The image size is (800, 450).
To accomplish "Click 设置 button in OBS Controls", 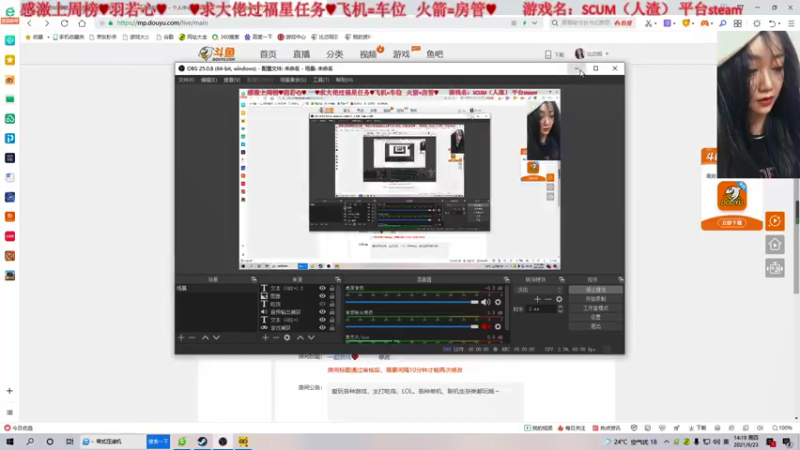I will [595, 317].
